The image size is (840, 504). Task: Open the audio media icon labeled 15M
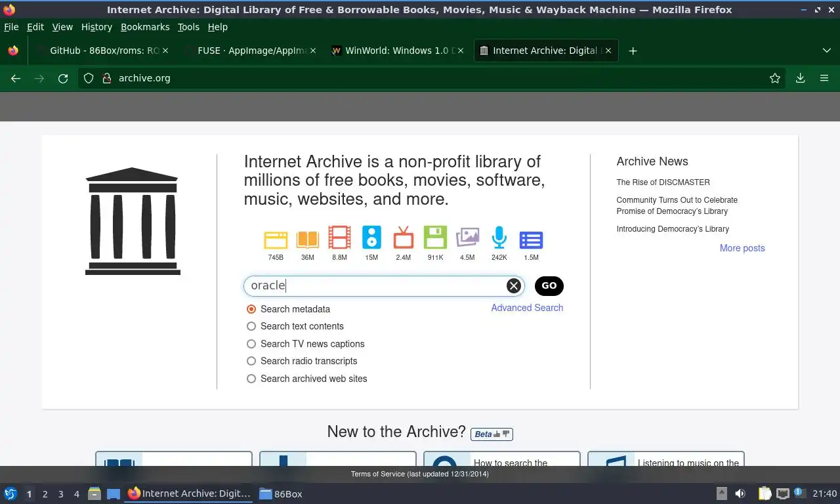pos(371,238)
